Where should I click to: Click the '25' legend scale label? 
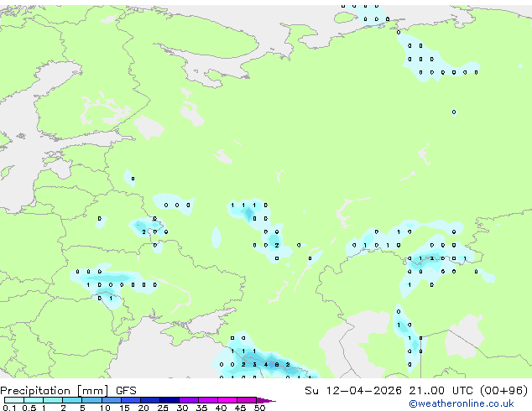[163, 408]
